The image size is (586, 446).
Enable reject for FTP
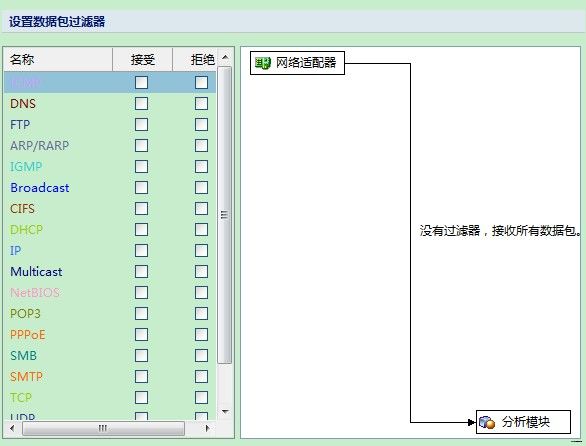[x=201, y=124]
